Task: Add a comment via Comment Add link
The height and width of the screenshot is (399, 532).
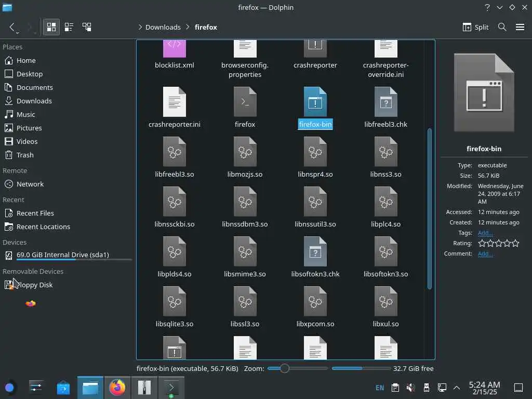Action: pyautogui.click(x=485, y=254)
